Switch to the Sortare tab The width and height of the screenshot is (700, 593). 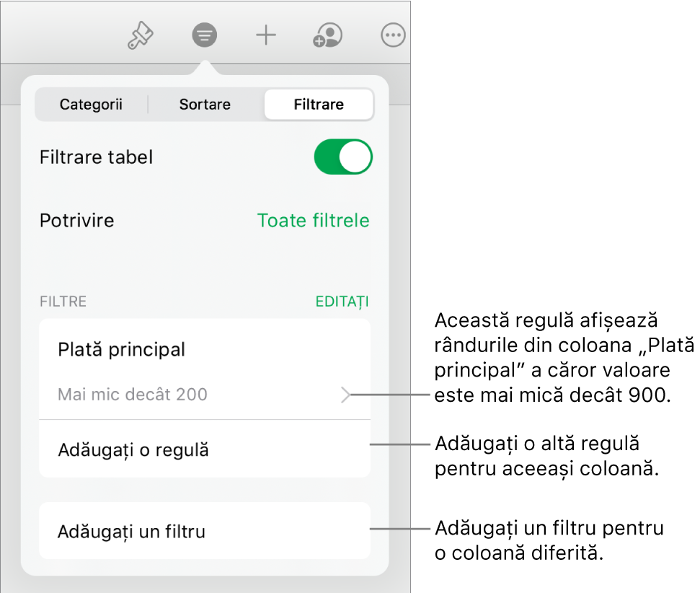tap(204, 104)
